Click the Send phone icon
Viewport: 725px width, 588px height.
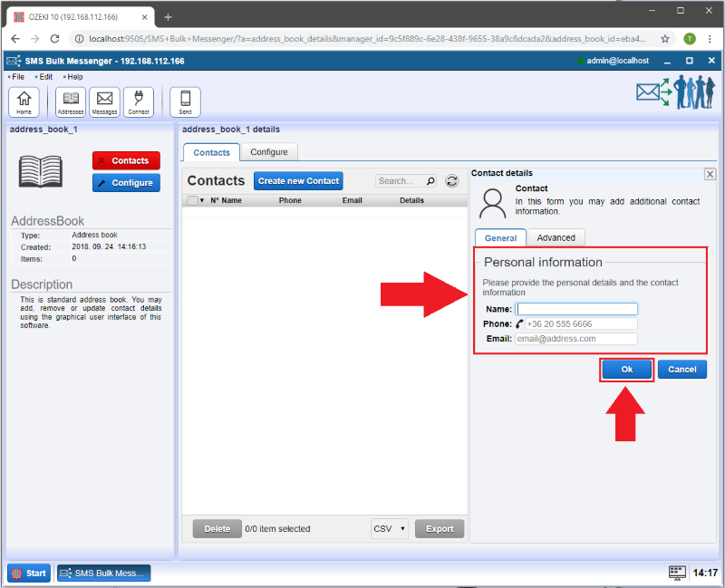185,101
